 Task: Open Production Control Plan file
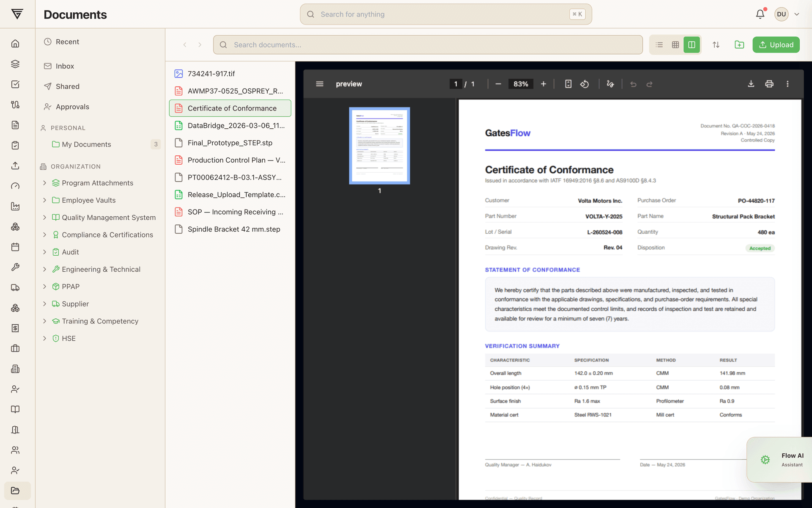[x=230, y=160]
